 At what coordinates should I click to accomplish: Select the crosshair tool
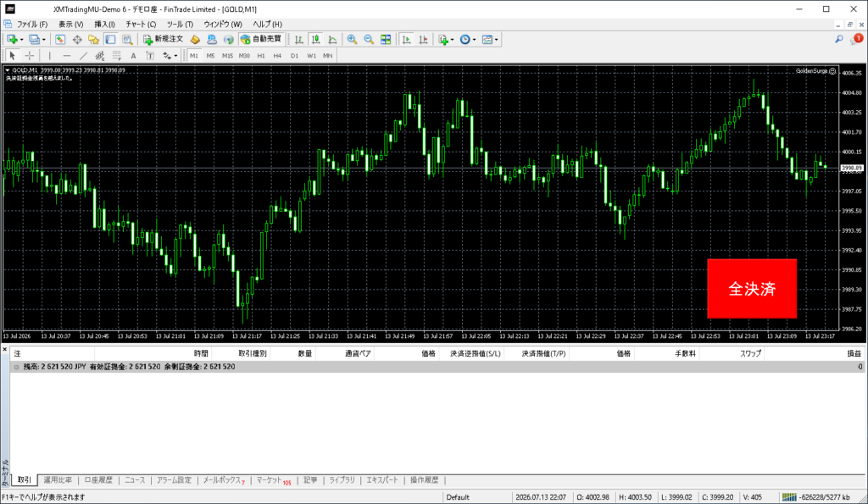coord(30,55)
